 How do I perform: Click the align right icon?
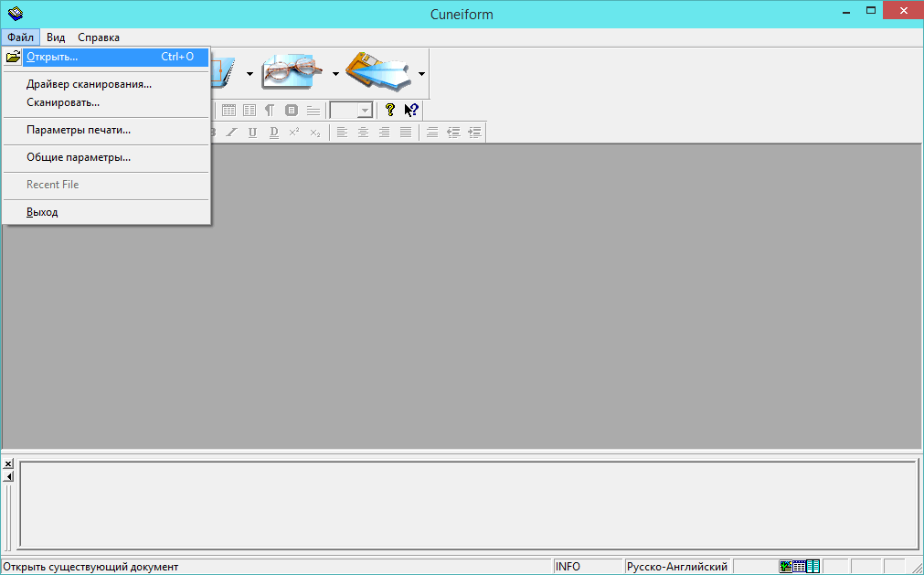[384, 133]
